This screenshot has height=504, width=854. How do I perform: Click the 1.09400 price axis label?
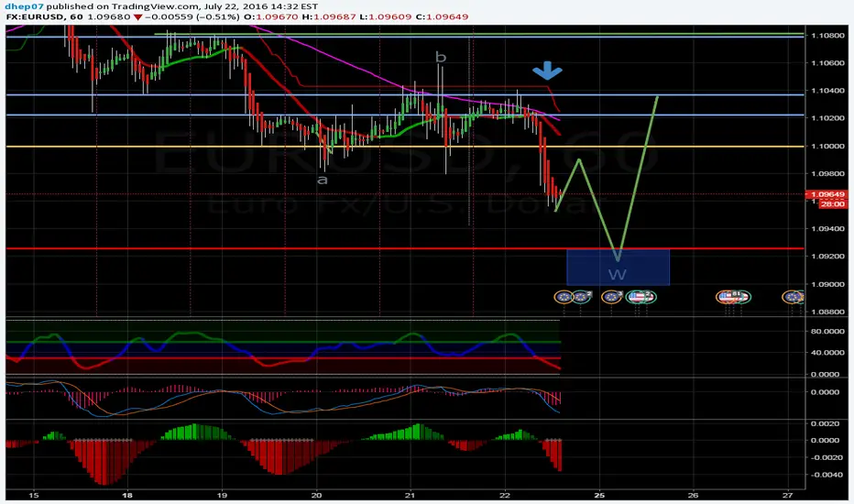point(827,229)
